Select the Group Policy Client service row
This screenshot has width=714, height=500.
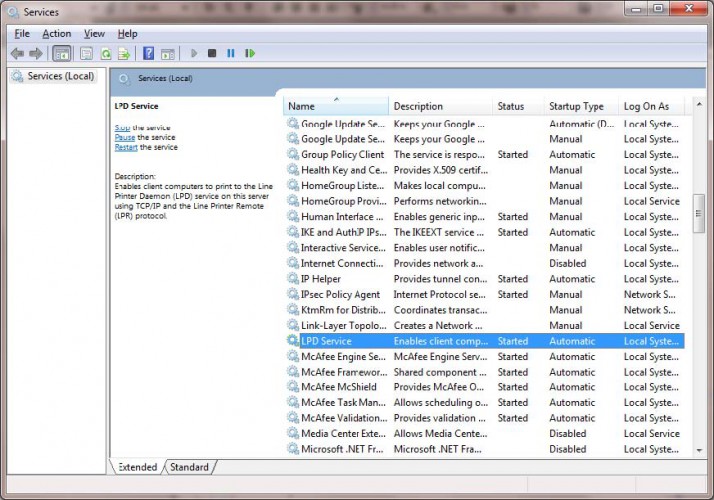pyautogui.click(x=342, y=155)
